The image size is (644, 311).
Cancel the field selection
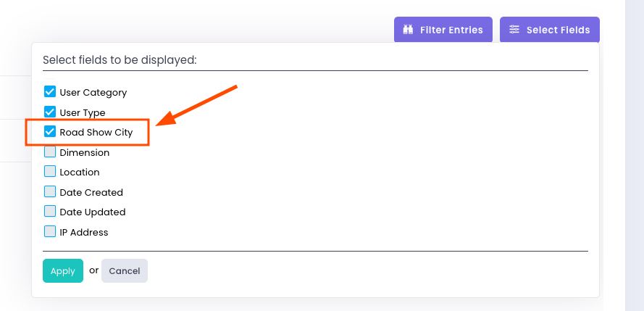point(125,270)
